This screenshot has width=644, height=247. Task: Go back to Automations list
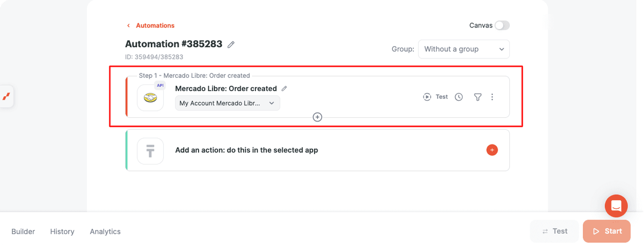tap(150, 25)
